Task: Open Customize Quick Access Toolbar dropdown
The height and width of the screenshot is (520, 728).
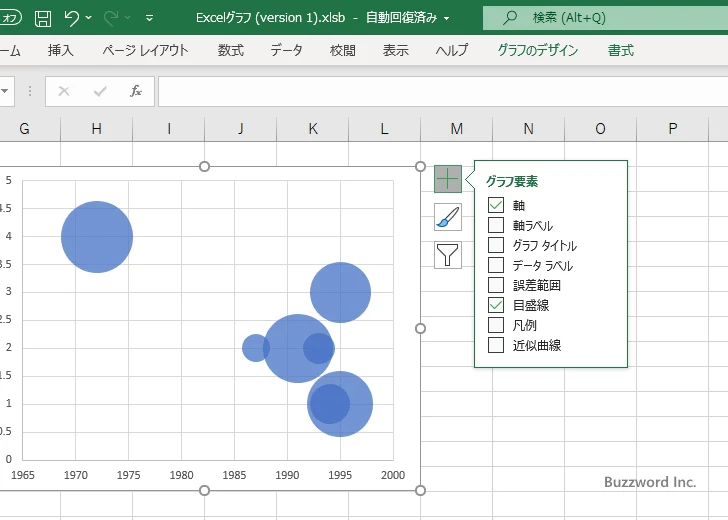Action: tap(150, 18)
